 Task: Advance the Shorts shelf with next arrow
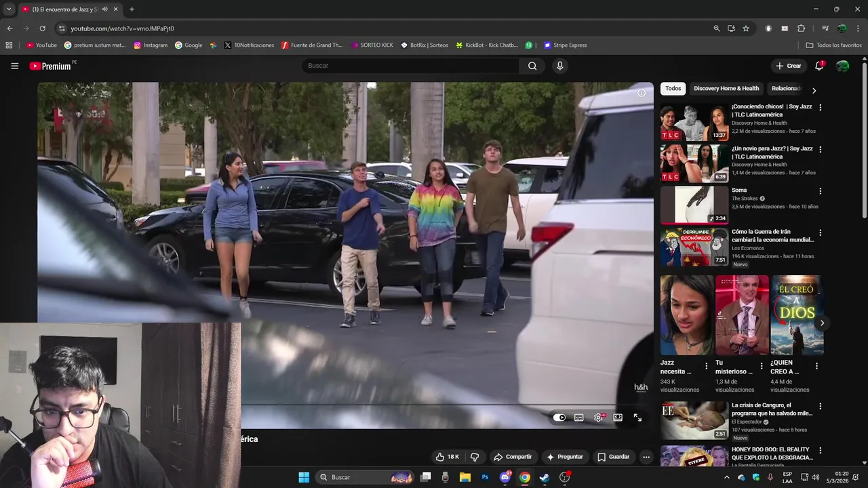click(x=822, y=323)
